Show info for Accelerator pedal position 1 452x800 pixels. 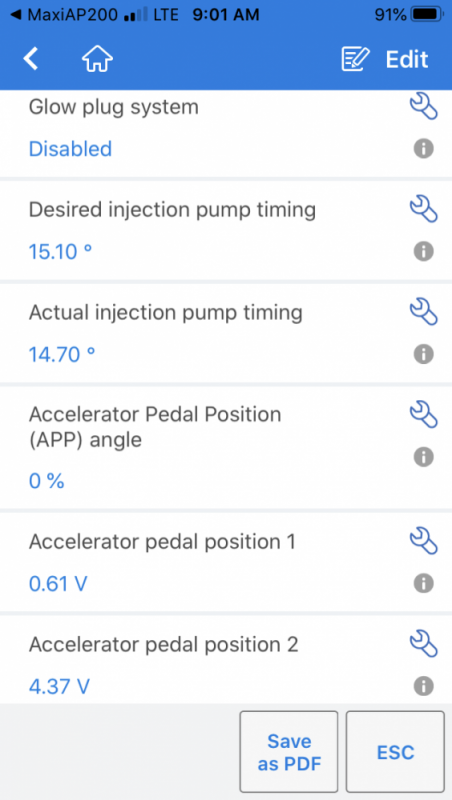423,583
